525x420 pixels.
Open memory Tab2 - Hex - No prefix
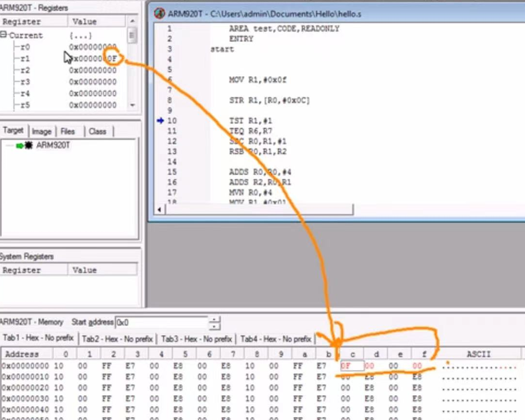117,339
